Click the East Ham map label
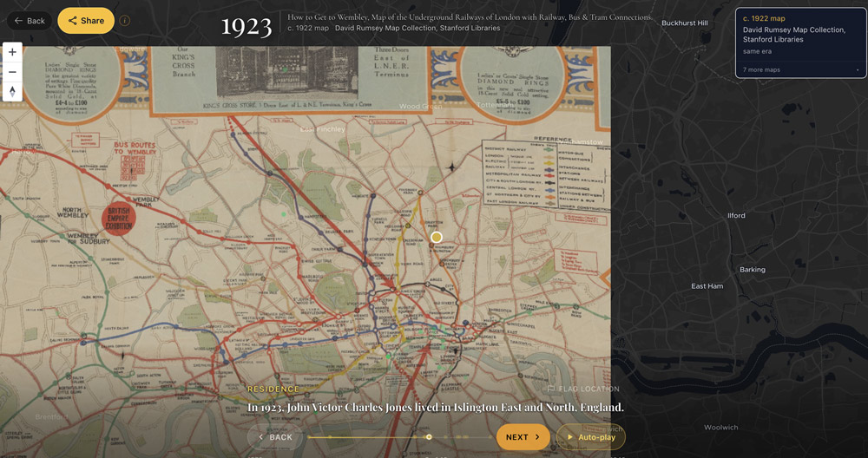 [x=707, y=286]
